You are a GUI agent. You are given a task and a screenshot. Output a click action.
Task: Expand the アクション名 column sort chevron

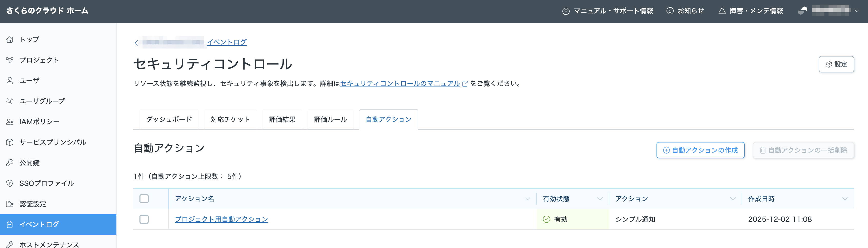527,199
